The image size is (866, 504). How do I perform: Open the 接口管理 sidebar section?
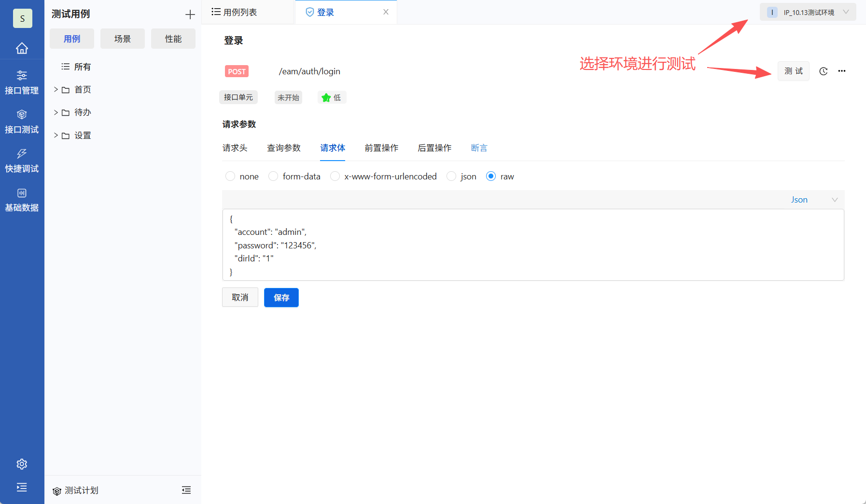(22, 82)
